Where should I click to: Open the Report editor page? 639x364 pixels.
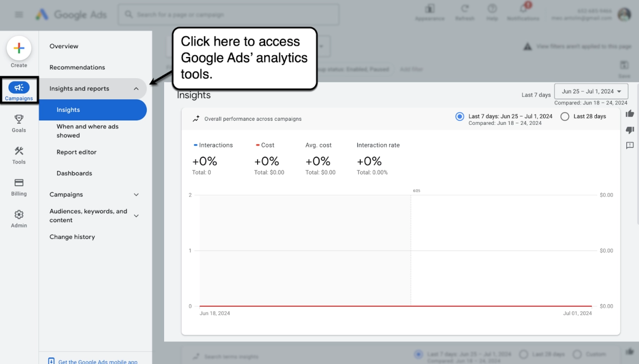76,152
